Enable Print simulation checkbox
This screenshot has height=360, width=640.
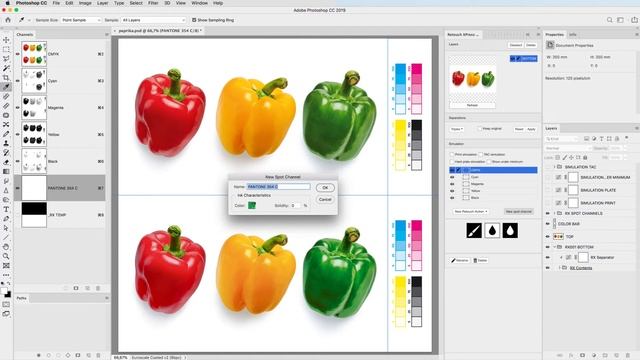coord(452,155)
